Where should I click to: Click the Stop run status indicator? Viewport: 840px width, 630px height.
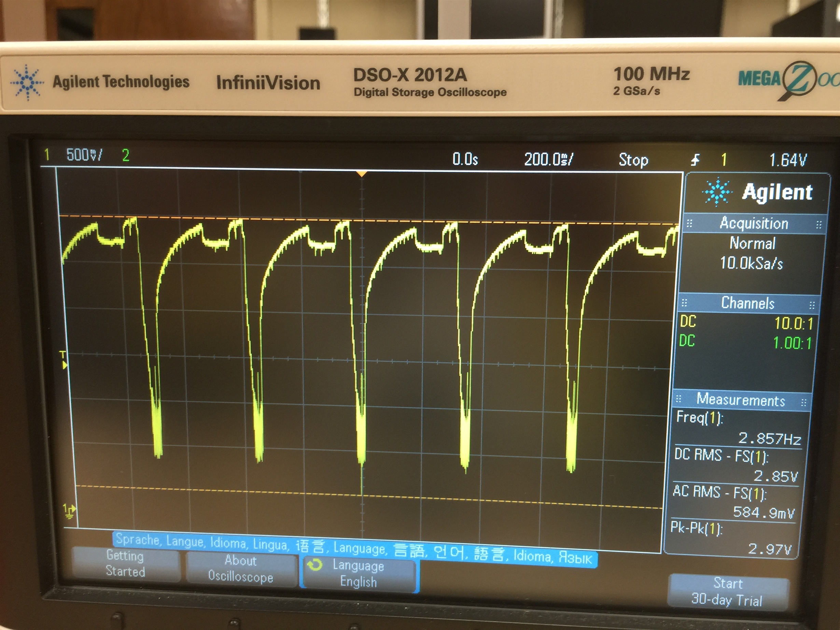(x=633, y=160)
